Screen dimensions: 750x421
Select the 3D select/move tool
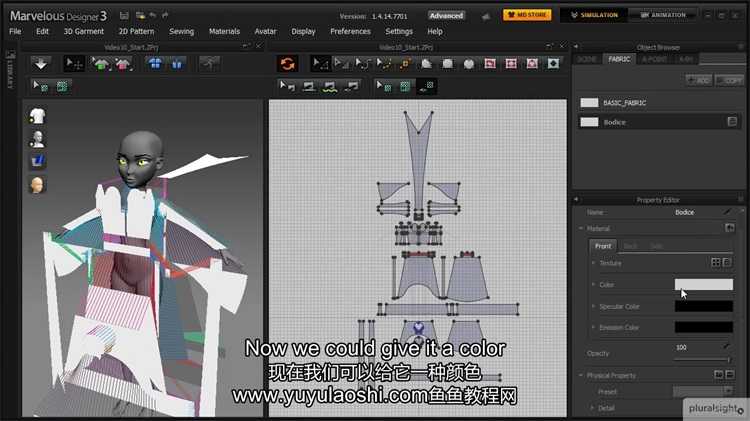tap(74, 64)
